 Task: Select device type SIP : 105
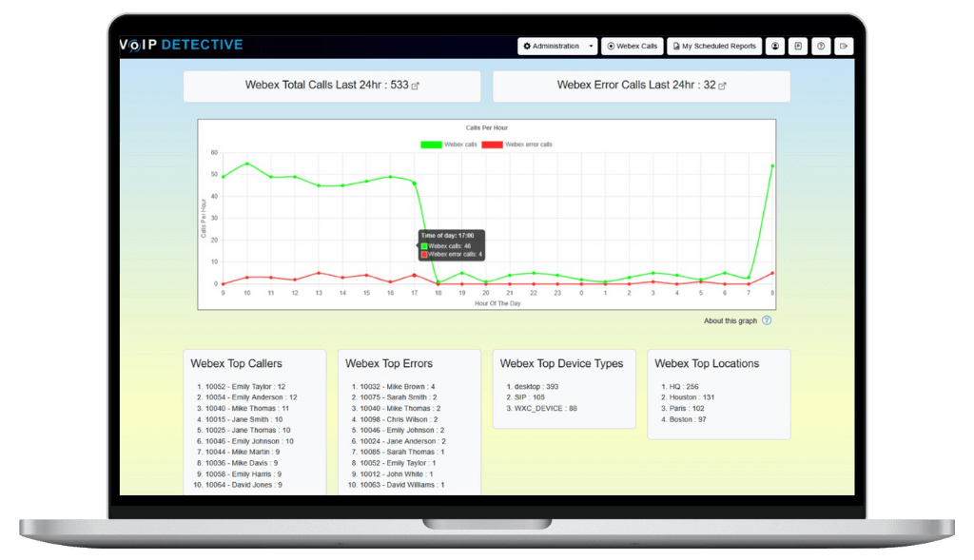[x=529, y=397]
